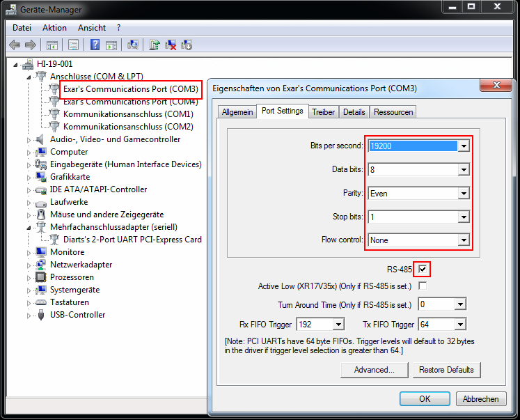Screen dimensions: 520x420
Task: Enable the Active Low (XR17V35x) checkbox
Action: [423, 286]
